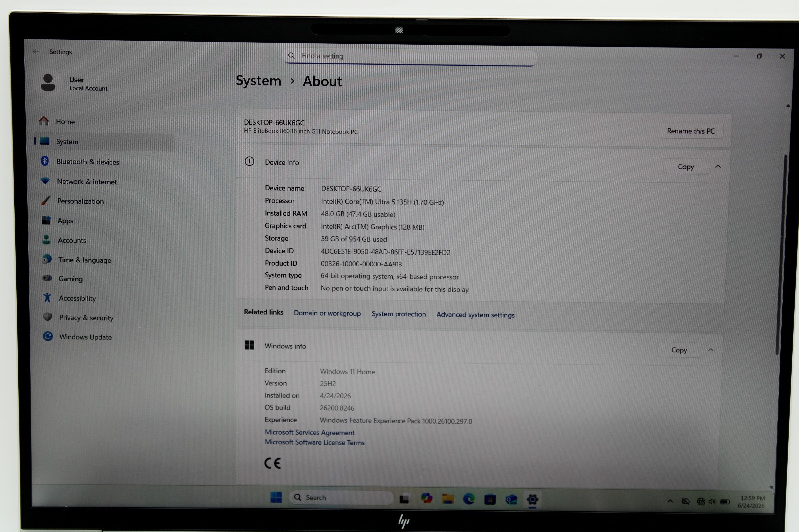Launch Microsoft Edge from the taskbar
The image size is (799, 532).
(469, 499)
